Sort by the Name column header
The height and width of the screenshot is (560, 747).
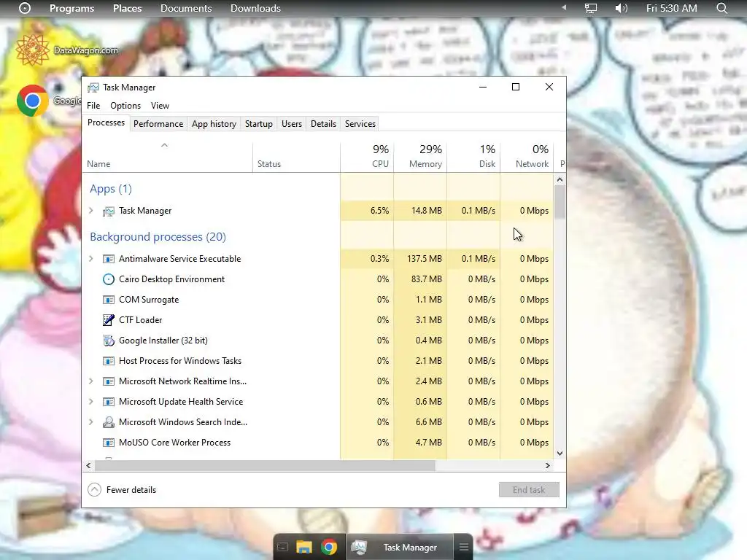(167, 157)
